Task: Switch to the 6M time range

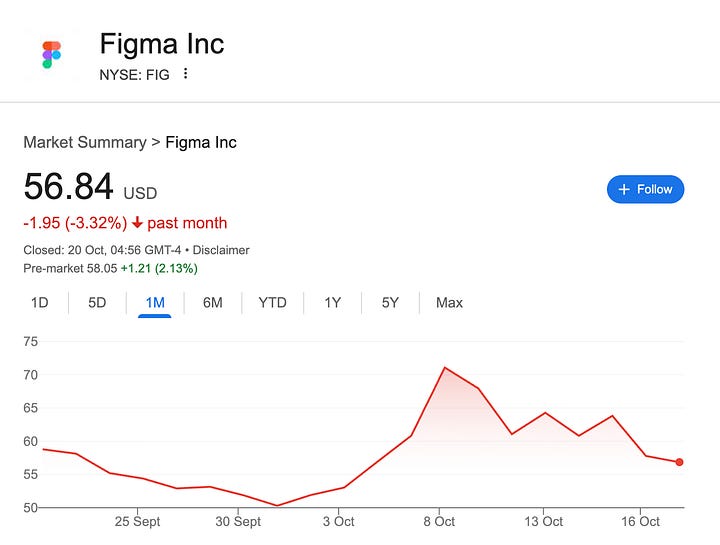Action: (x=212, y=302)
